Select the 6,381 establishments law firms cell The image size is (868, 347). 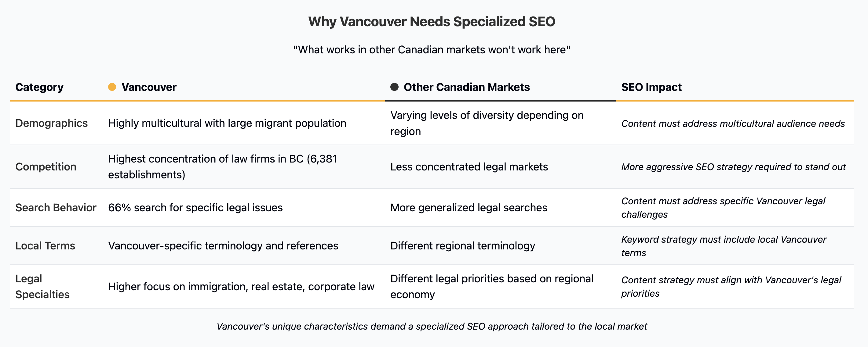[x=222, y=166]
